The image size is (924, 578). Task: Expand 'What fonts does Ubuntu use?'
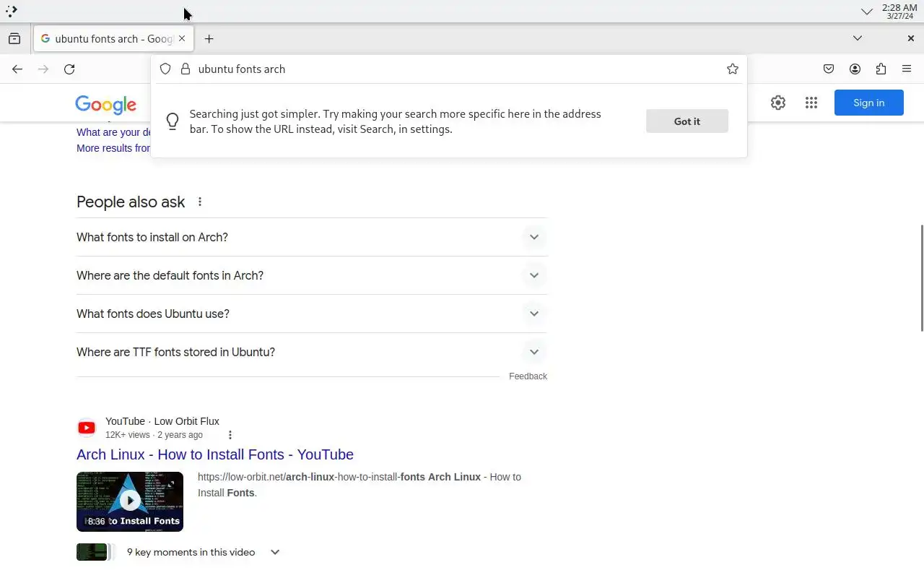312,314
